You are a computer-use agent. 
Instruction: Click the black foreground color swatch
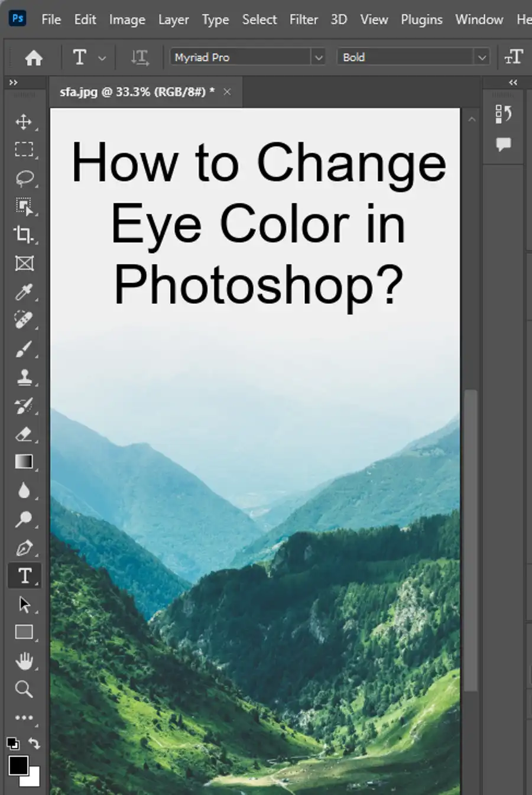(18, 765)
